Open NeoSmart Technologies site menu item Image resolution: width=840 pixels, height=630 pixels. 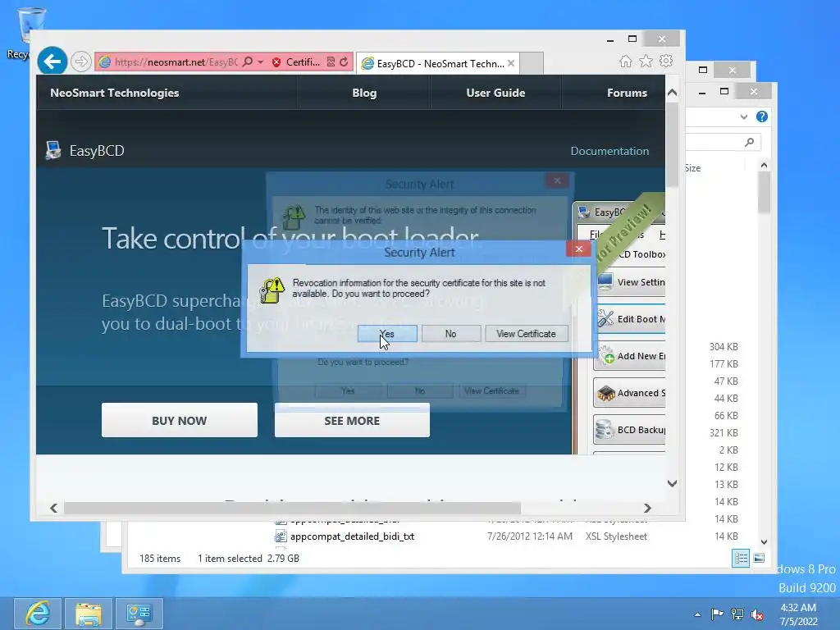115,93
